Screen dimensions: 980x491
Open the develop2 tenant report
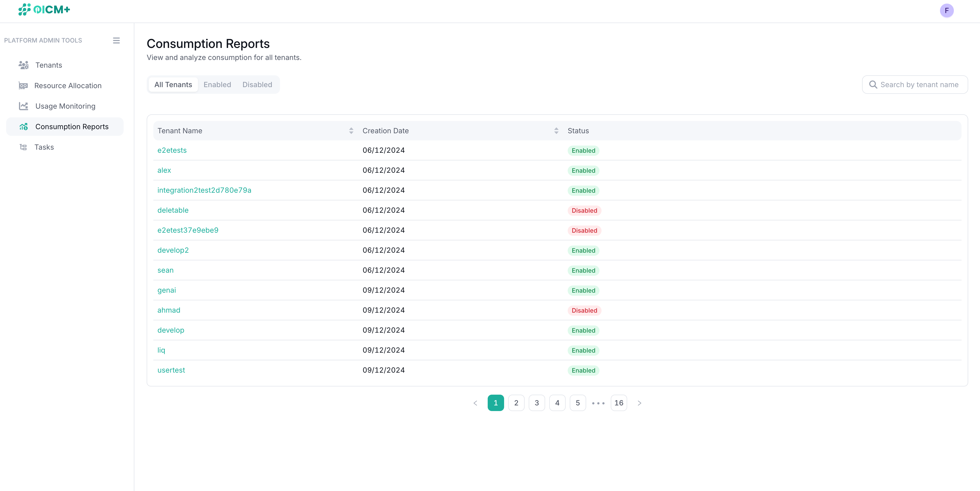173,250
